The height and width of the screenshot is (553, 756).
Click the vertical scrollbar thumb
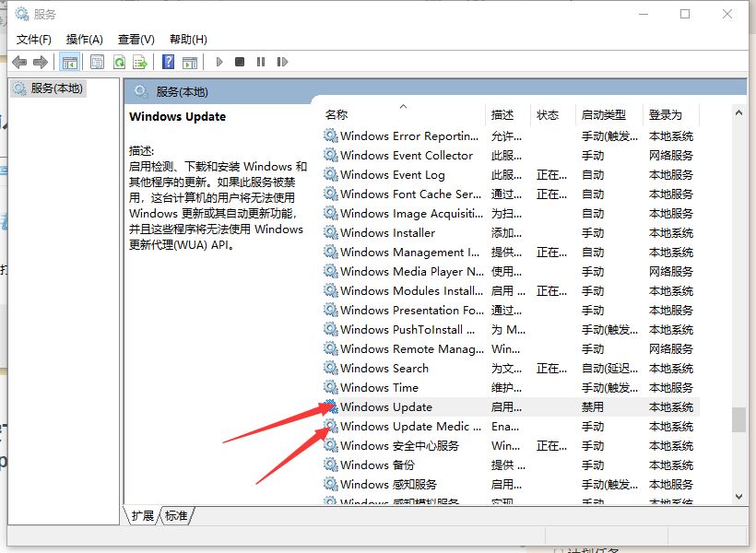(x=738, y=420)
